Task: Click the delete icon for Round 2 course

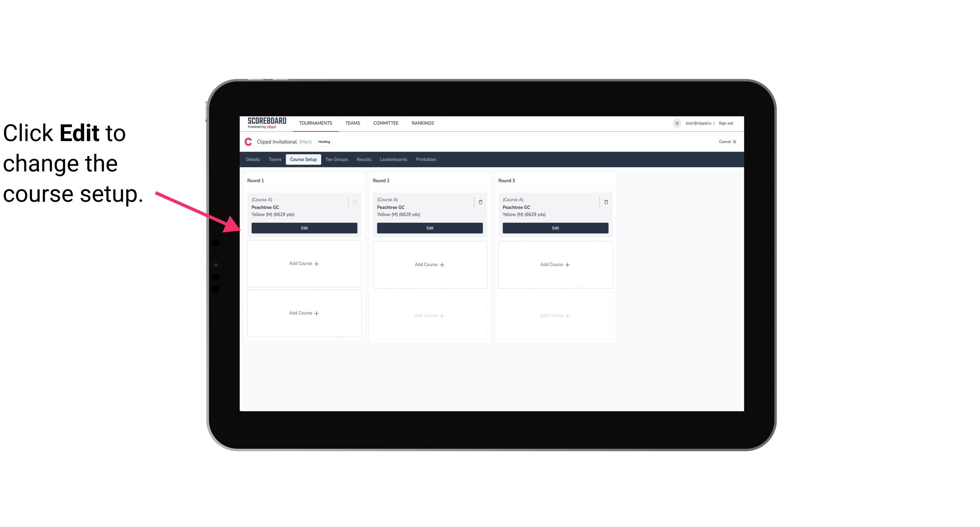Action: click(x=480, y=202)
